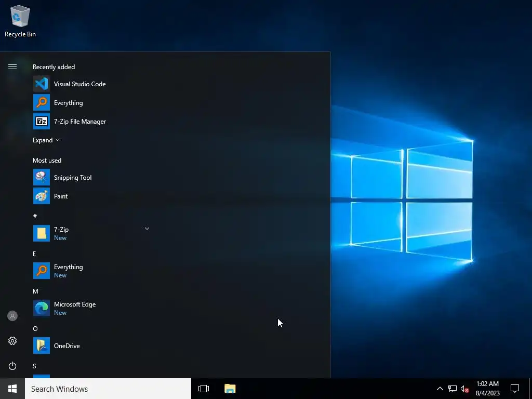Expand the Recently added list
The image size is (532, 399).
pyautogui.click(x=46, y=140)
